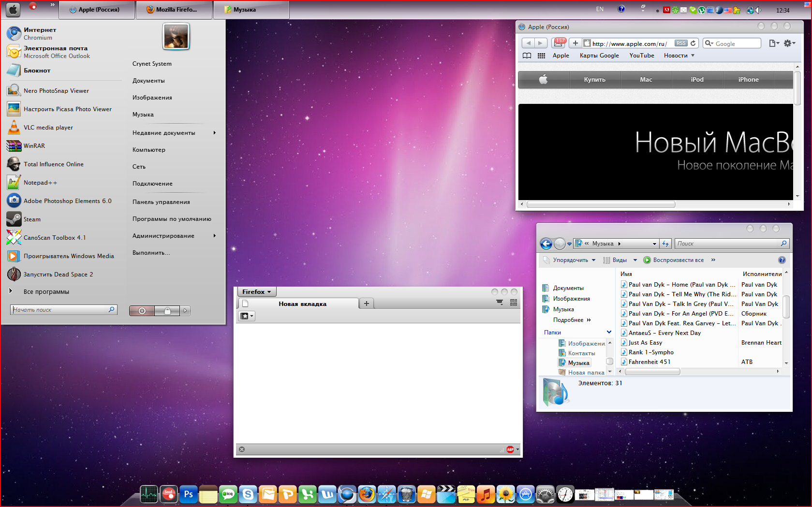This screenshot has height=507, width=812.
Task: Click the power button in the start menu
Action: pyautogui.click(x=142, y=311)
